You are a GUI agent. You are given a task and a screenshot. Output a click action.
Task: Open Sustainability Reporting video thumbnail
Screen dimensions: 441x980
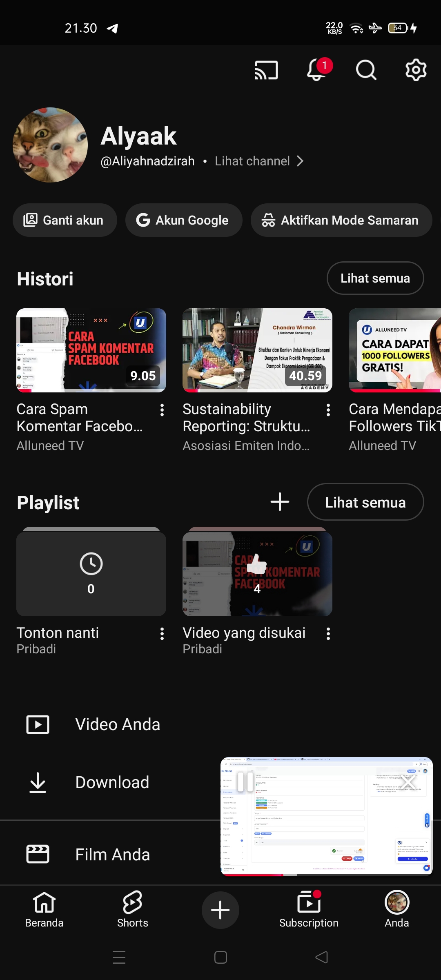tap(257, 350)
